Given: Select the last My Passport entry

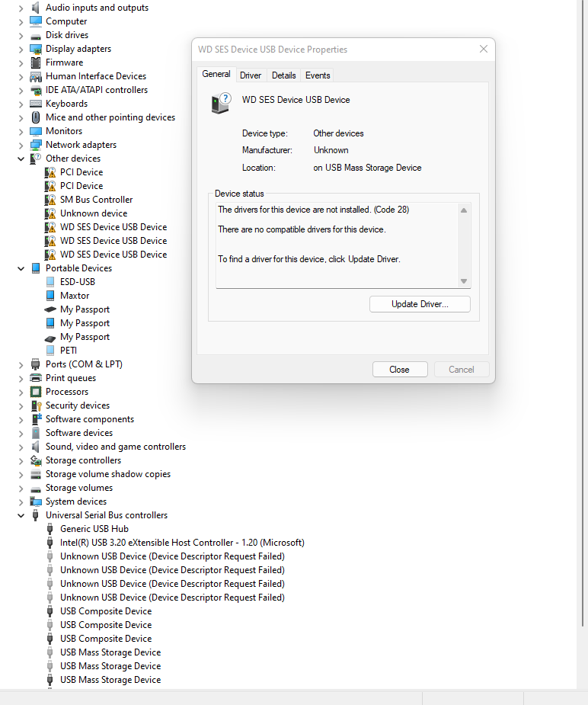Looking at the screenshot, I should (85, 337).
